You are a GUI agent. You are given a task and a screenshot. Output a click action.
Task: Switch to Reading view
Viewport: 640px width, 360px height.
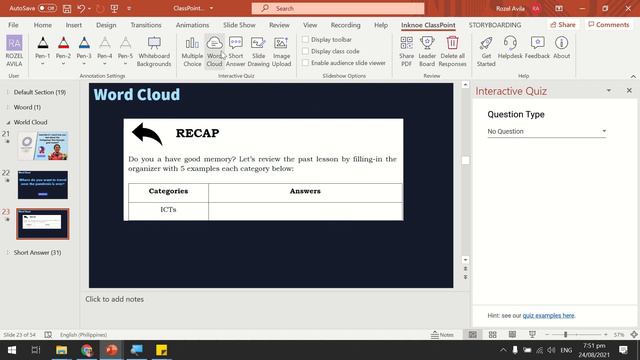click(x=512, y=335)
